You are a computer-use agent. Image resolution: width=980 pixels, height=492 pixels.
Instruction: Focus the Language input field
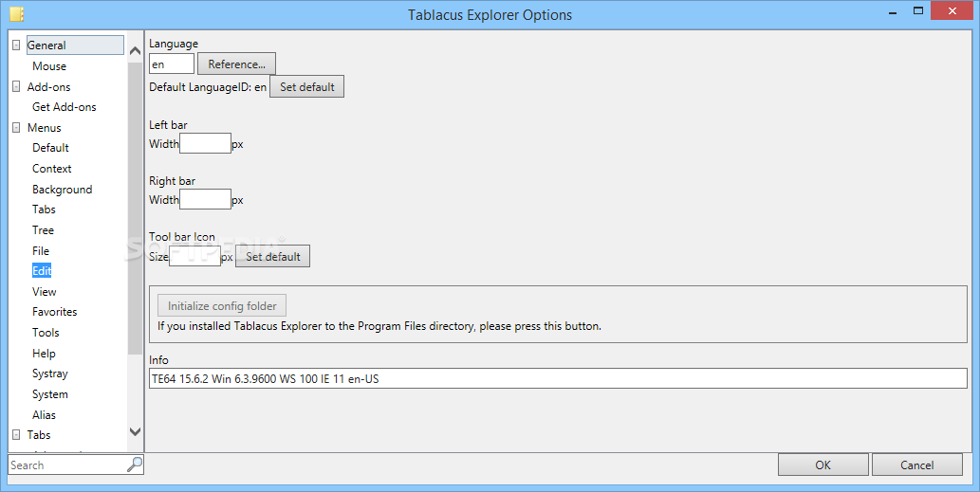pos(172,64)
